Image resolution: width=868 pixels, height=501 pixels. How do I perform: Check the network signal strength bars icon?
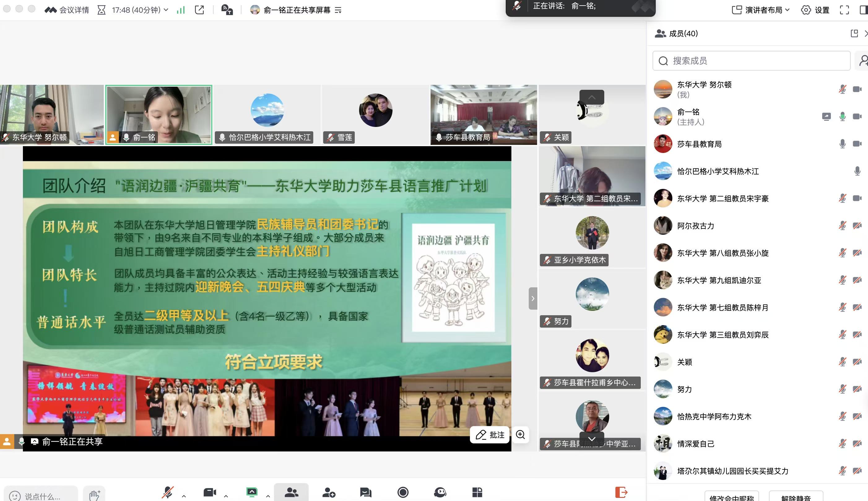[180, 10]
